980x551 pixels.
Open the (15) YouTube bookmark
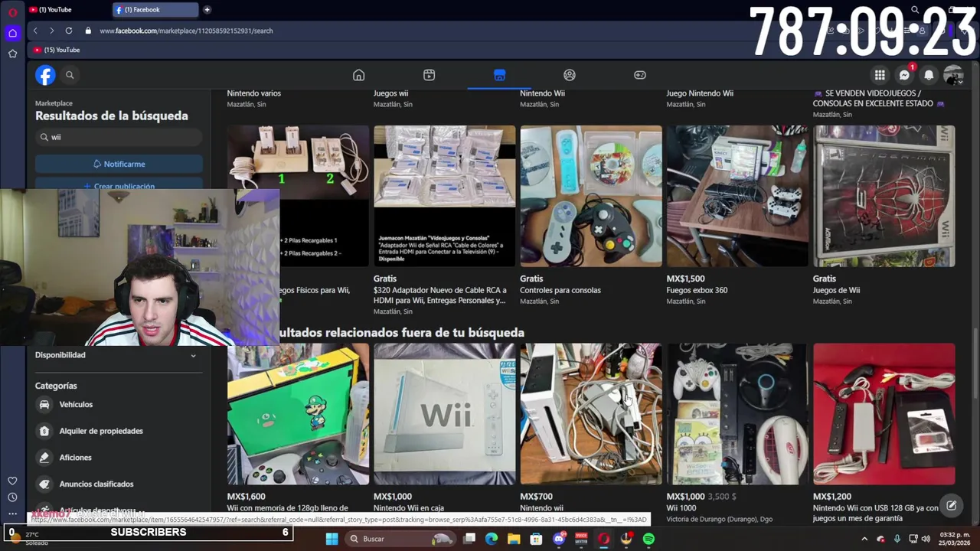[x=57, y=50]
